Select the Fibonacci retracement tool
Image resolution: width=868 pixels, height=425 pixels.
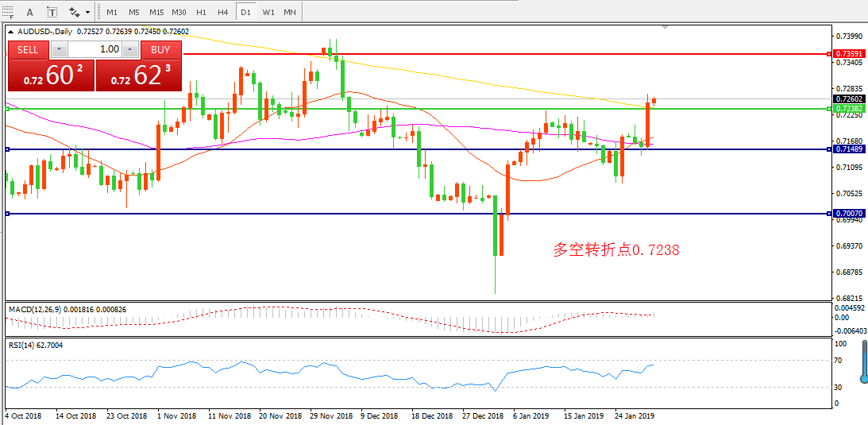pos(8,13)
